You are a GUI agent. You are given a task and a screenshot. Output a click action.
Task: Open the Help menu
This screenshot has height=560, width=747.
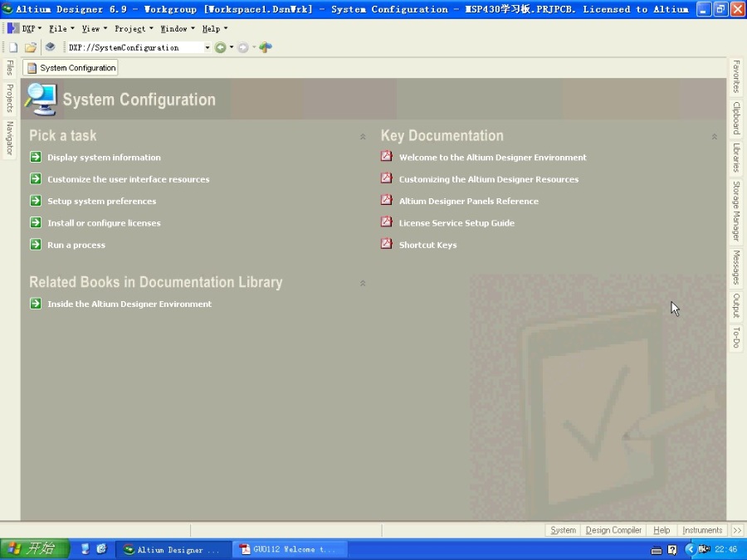214,28
